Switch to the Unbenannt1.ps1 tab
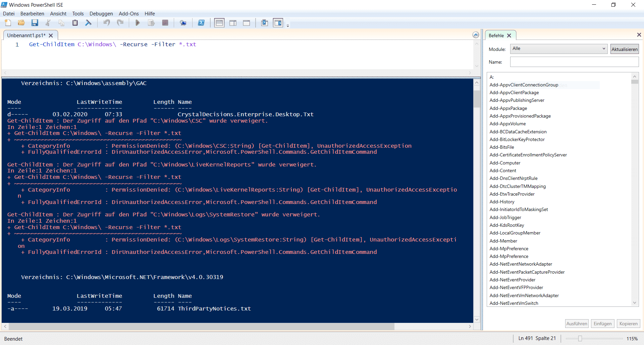 pyautogui.click(x=26, y=35)
